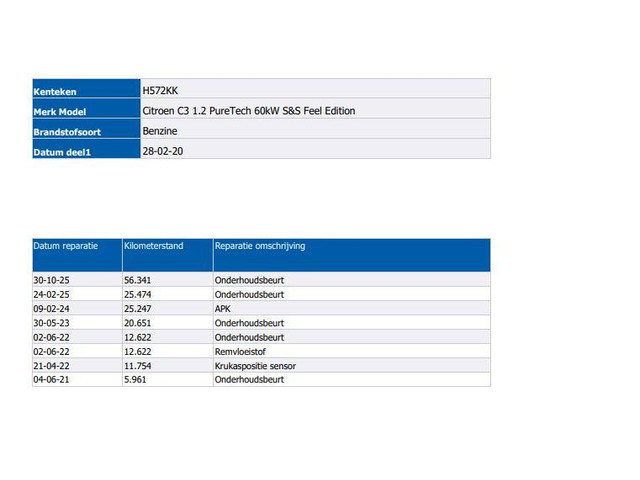This screenshot has height=480, width=640.
Task: Select the Benzine fuel type value
Action: (x=160, y=130)
